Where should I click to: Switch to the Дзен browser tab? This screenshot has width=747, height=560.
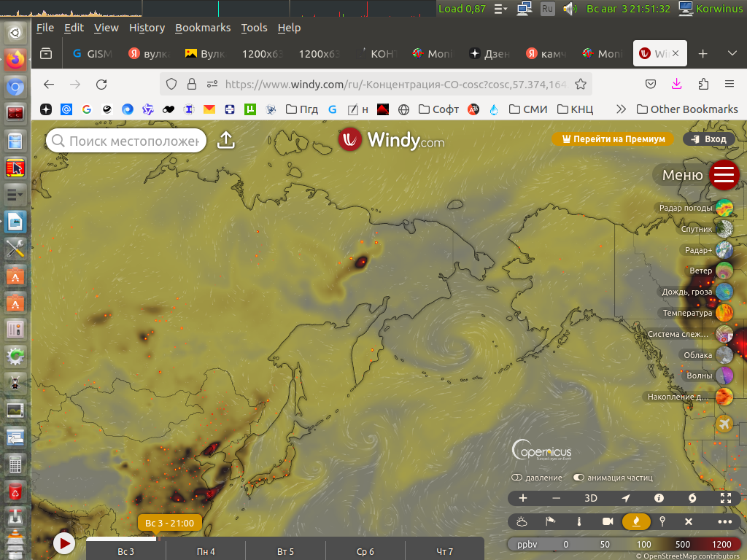click(490, 54)
